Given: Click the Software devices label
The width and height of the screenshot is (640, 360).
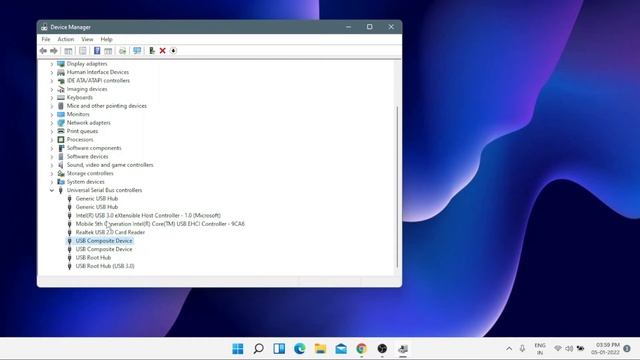Looking at the screenshot, I should tap(87, 156).
